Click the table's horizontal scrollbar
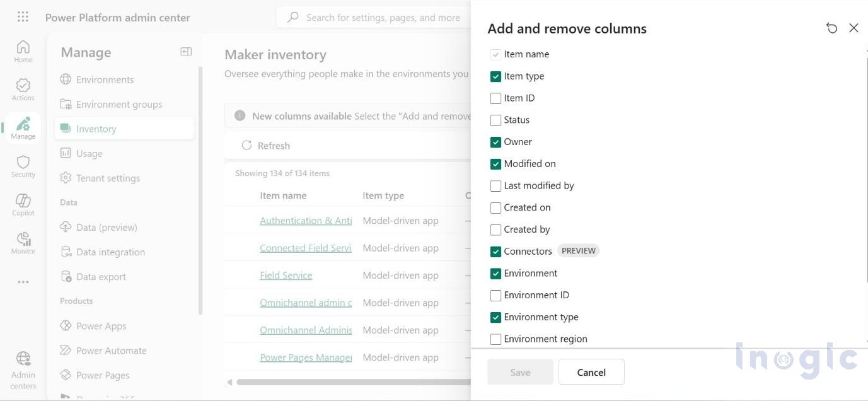The height and width of the screenshot is (401, 868). click(354, 382)
